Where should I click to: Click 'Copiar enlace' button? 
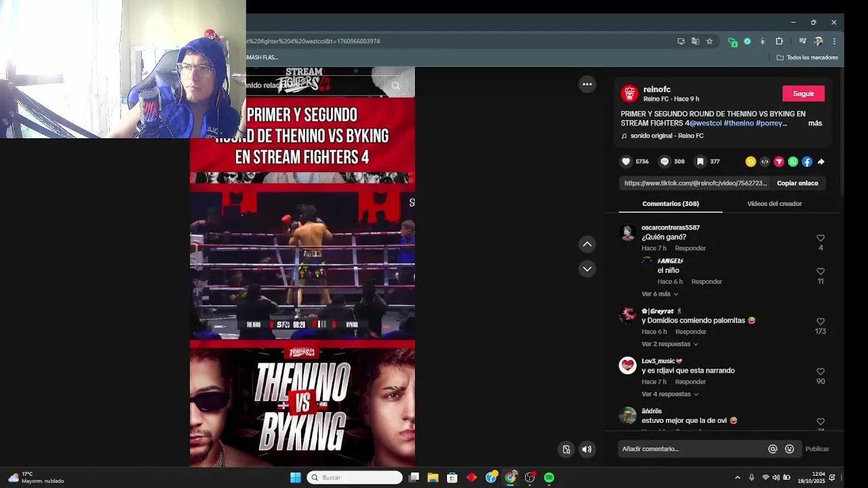[x=797, y=183]
